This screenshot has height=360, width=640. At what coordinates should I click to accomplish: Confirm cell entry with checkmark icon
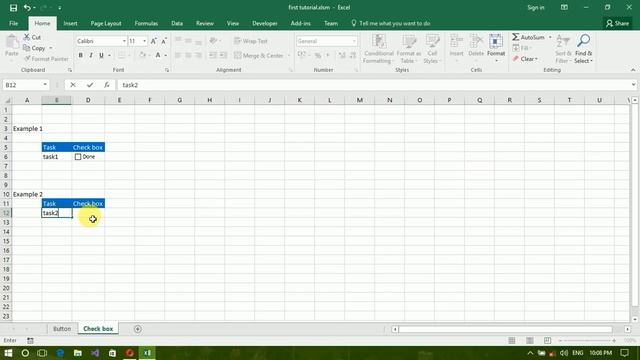click(90, 85)
